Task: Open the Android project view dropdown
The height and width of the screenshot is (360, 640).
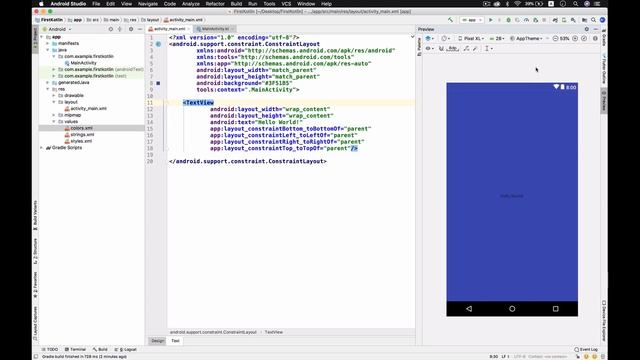Action: pyautogui.click(x=58, y=29)
